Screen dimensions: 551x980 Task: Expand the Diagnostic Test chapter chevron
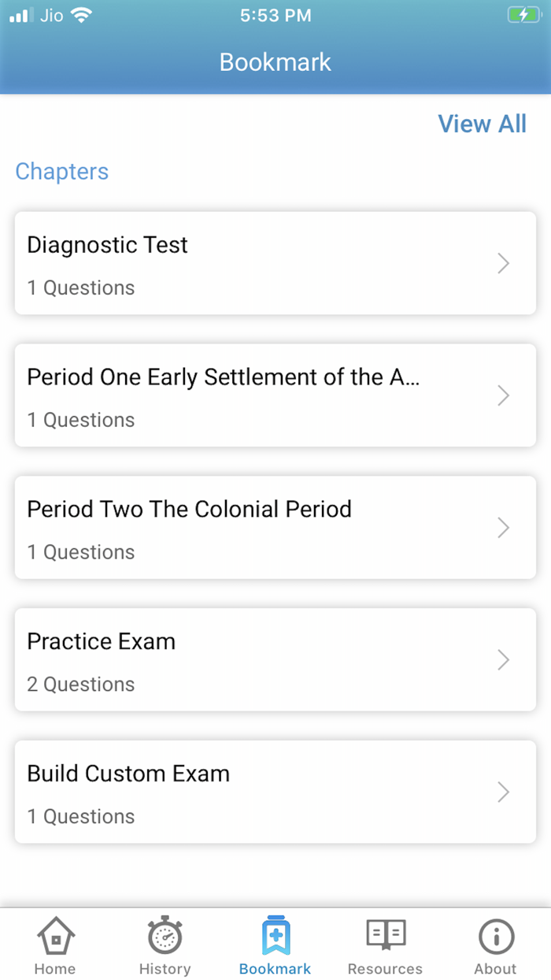tap(503, 263)
